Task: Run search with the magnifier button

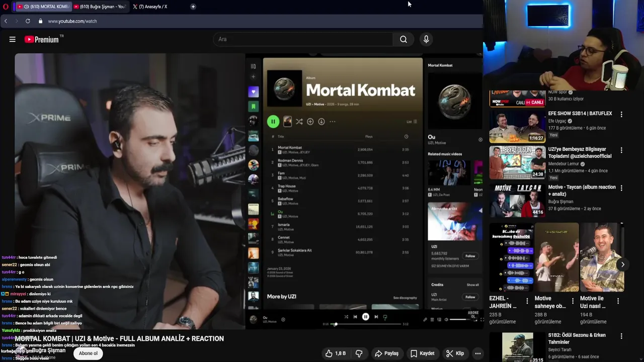Action: [404, 39]
